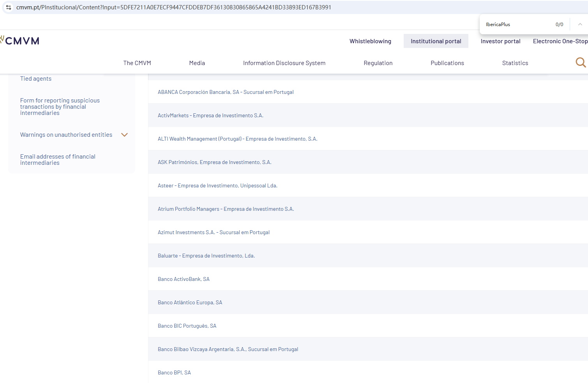Go to the Whistleblowing page
588x383 pixels.
click(x=370, y=41)
